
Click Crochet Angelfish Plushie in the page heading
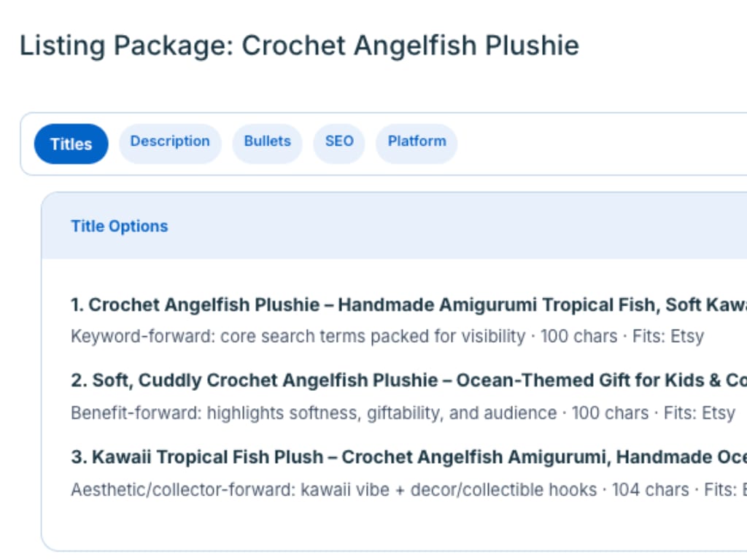tap(410, 45)
